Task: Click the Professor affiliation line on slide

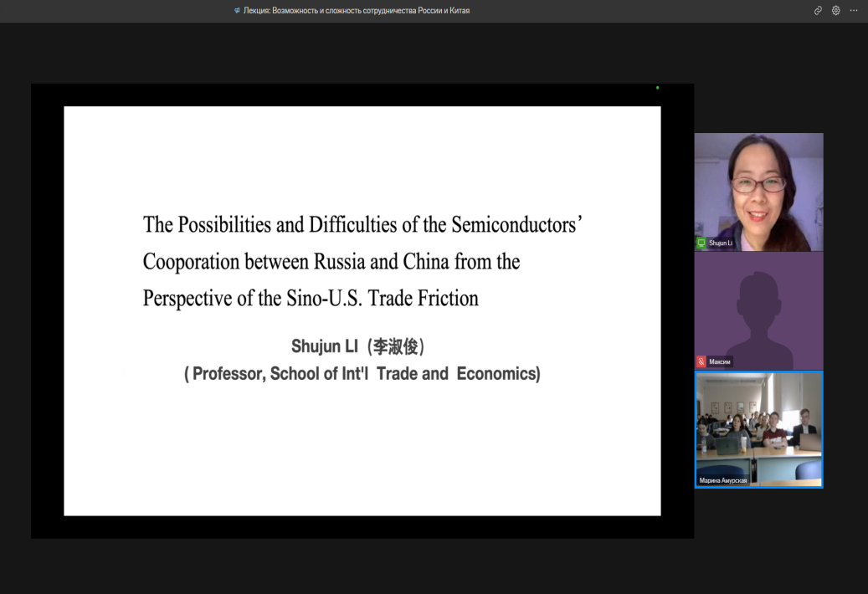Action: 362,374
